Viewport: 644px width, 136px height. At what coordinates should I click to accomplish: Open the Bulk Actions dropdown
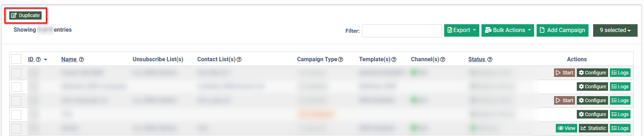[x=507, y=30]
